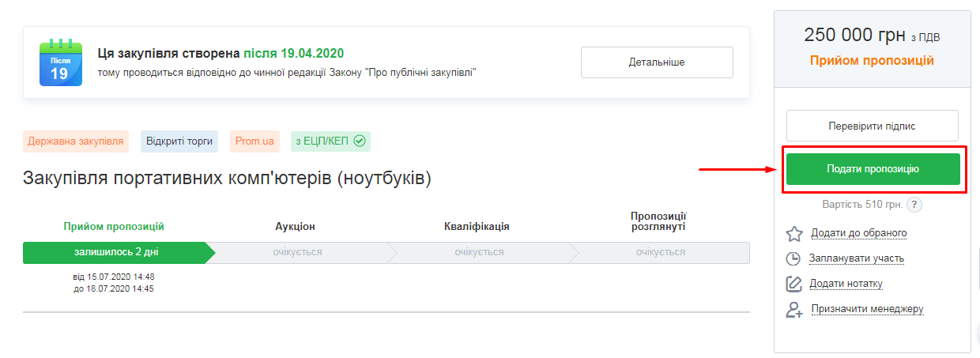Screen dimensions: 980x358
Task: Follow the Запланувати участь link
Action: pos(856,258)
